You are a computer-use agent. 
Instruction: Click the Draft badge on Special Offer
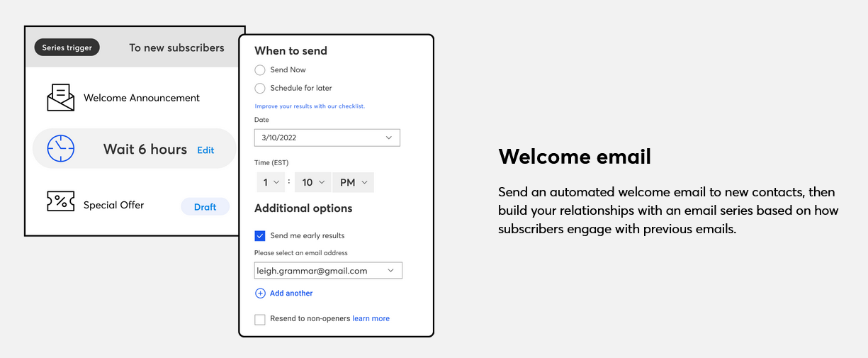205,207
